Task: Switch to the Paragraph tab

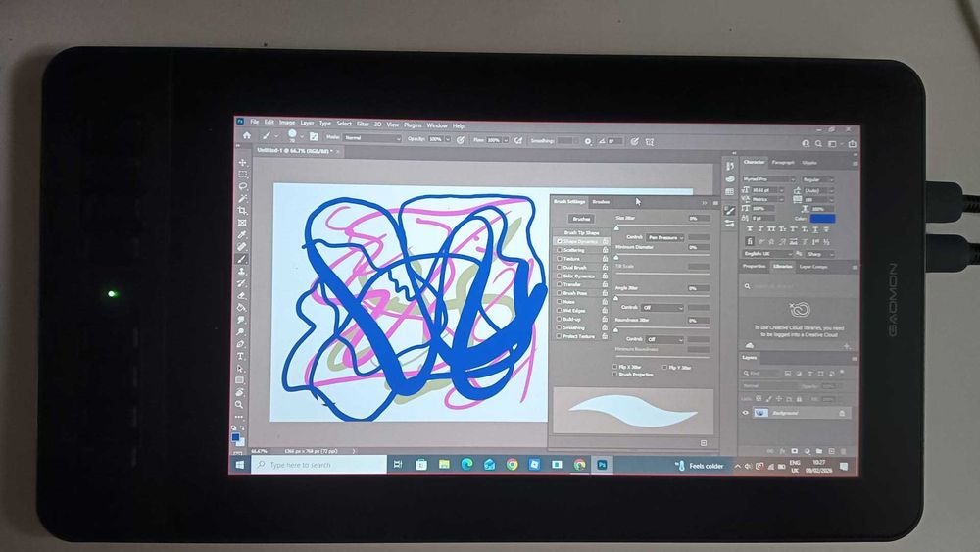Action: [x=782, y=163]
